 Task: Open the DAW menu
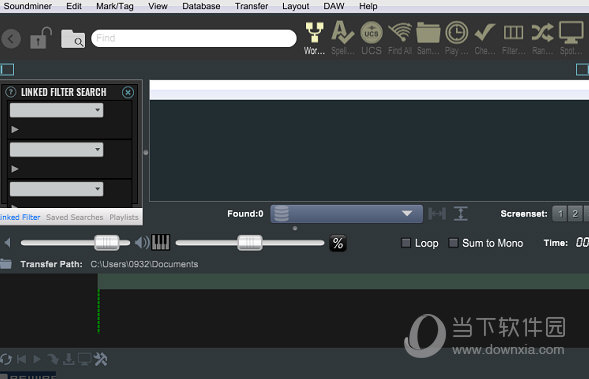click(334, 6)
